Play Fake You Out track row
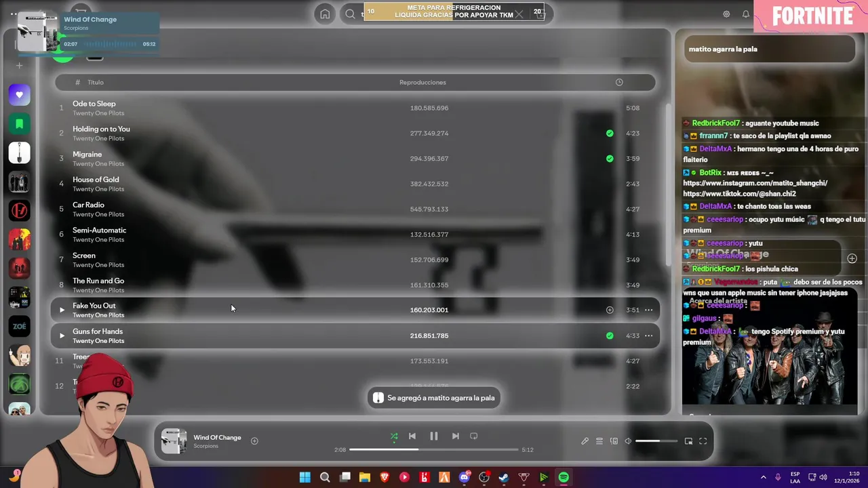Viewport: 868px width, 488px height. 62,310
